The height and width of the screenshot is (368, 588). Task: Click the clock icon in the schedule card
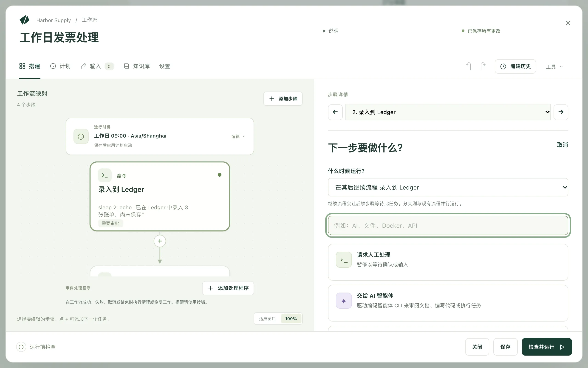click(x=81, y=137)
